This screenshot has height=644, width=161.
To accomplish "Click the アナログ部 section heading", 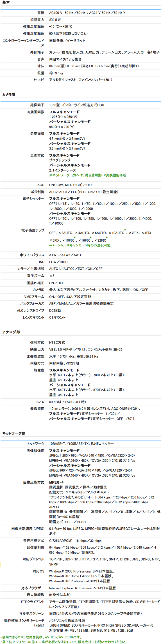I will point(11,332).
